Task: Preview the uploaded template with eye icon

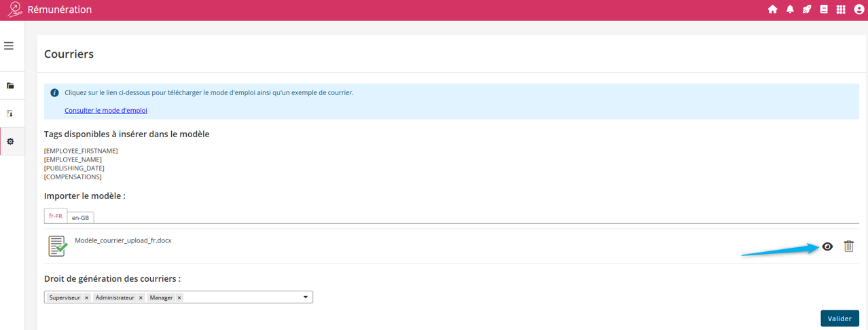Action: click(x=827, y=246)
